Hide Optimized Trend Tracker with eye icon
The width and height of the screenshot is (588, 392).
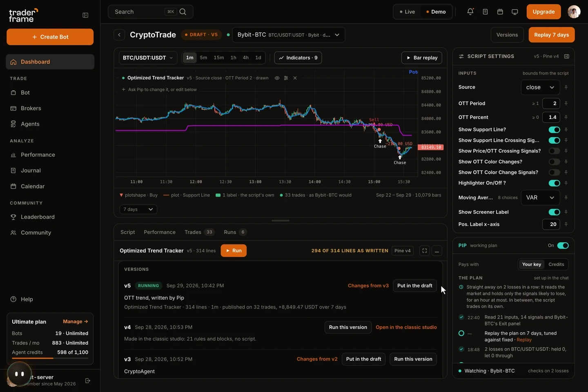277,78
